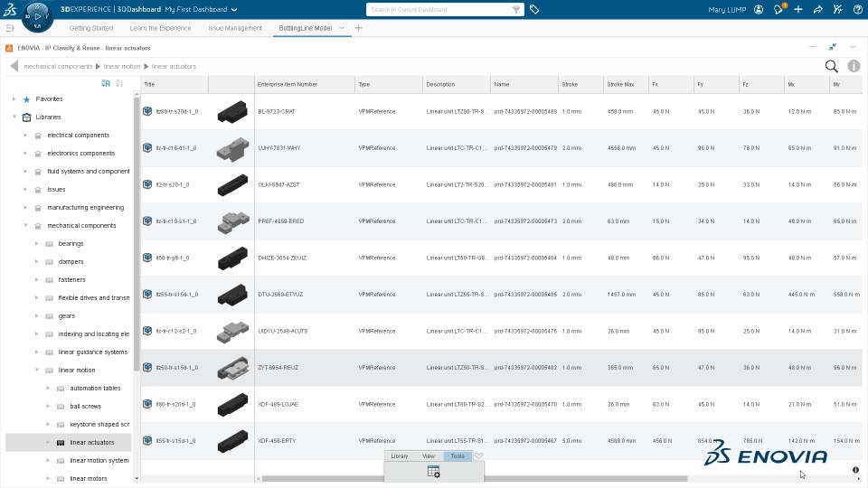Click the tree panel vertical scrollbar

137,233
